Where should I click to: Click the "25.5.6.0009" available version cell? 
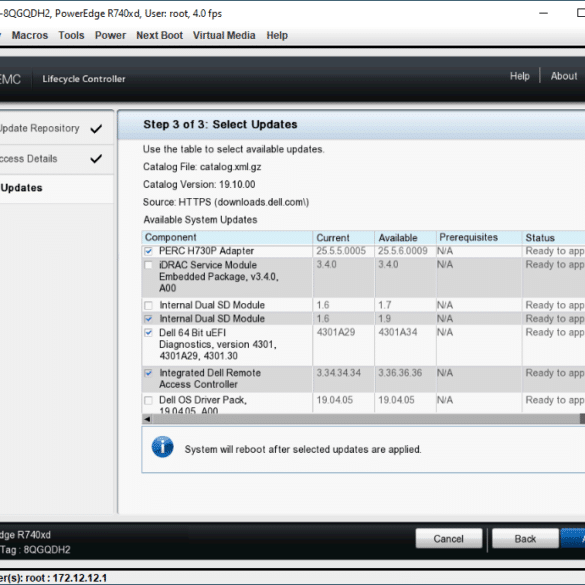(x=403, y=251)
